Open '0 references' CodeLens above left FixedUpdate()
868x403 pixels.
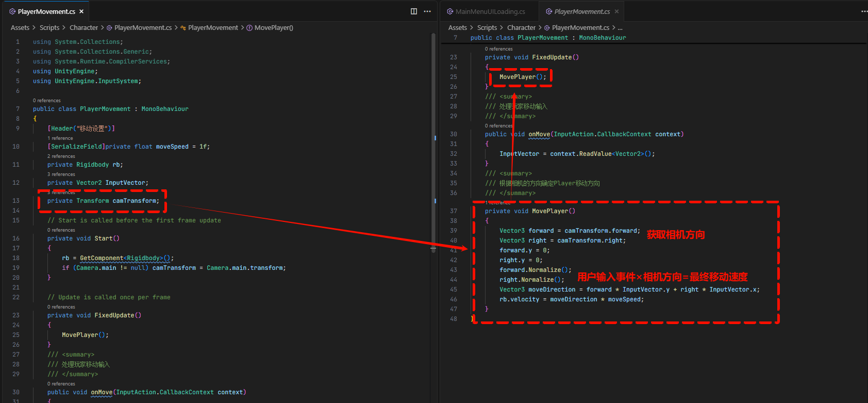[61, 307]
